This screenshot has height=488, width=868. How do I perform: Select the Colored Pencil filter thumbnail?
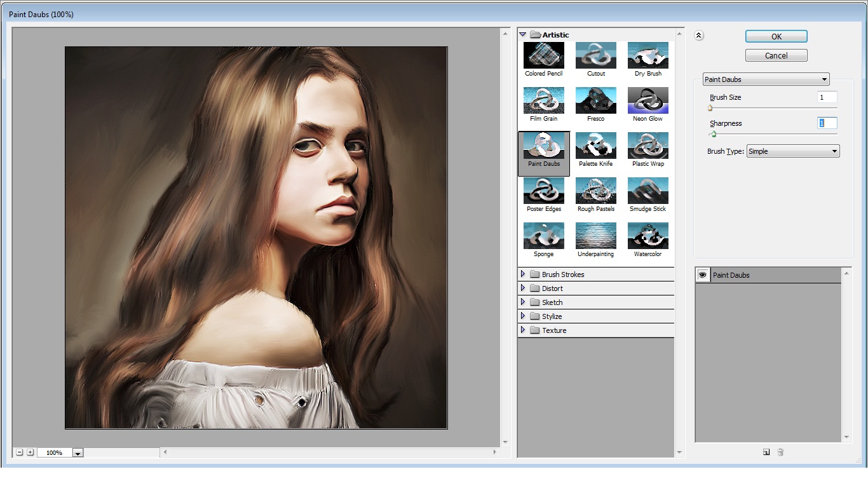pyautogui.click(x=543, y=56)
